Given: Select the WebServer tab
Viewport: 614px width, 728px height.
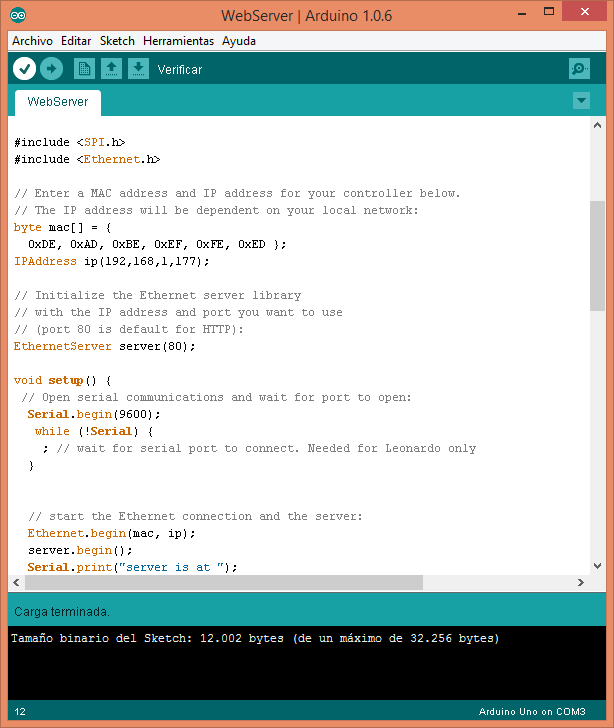Looking at the screenshot, I should click(x=58, y=102).
